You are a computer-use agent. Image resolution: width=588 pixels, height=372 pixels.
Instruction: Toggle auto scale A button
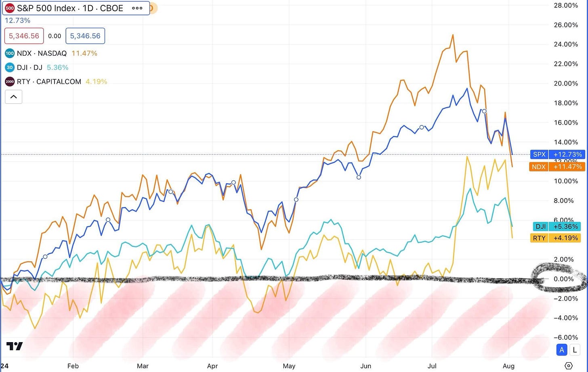(x=562, y=350)
